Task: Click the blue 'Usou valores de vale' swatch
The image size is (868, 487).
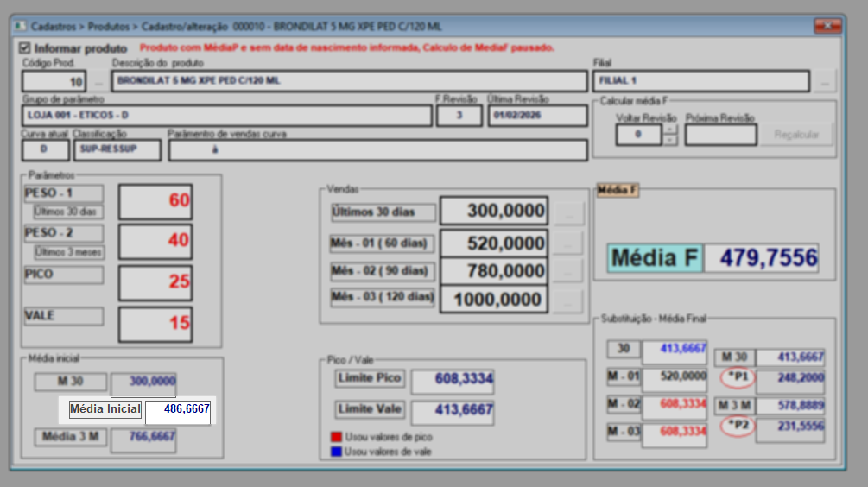Action: click(x=336, y=451)
